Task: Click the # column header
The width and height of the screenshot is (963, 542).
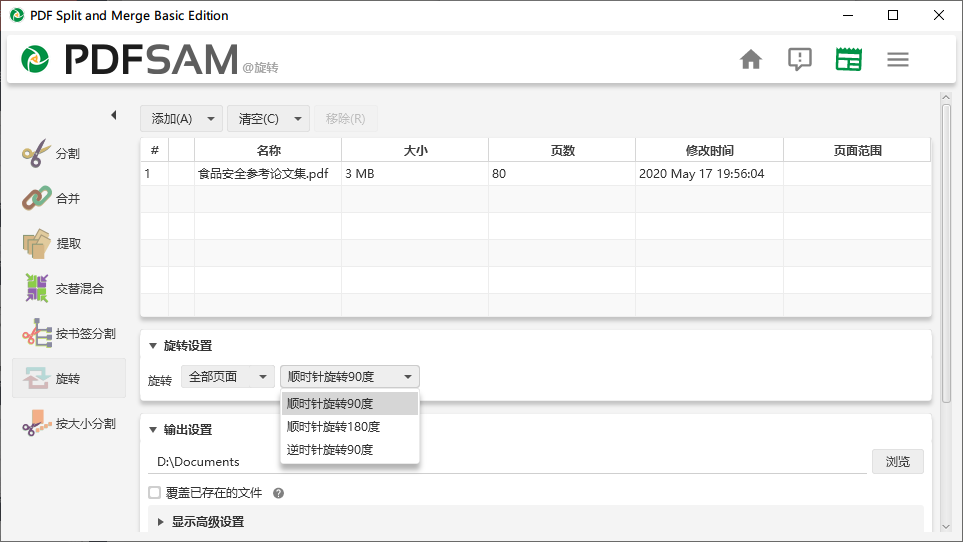Action: coord(155,150)
